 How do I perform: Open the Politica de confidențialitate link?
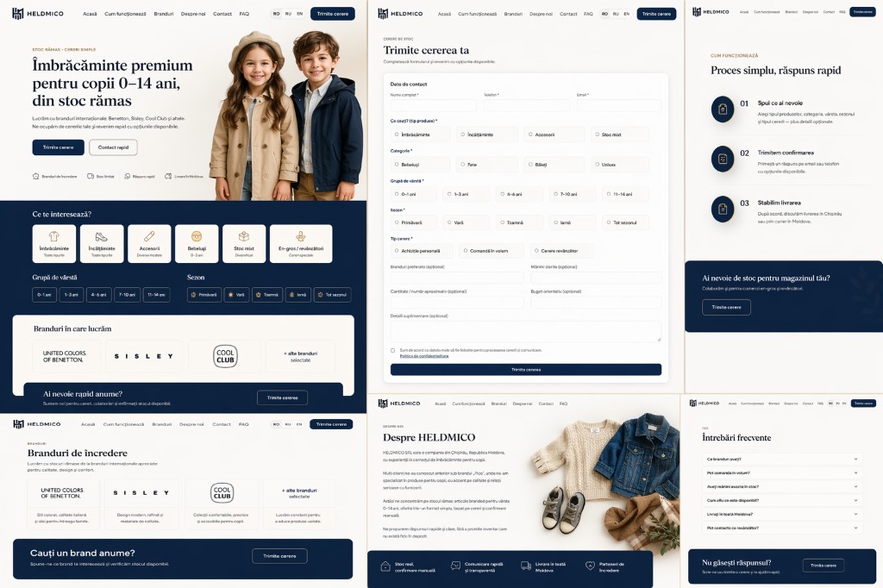pos(424,356)
